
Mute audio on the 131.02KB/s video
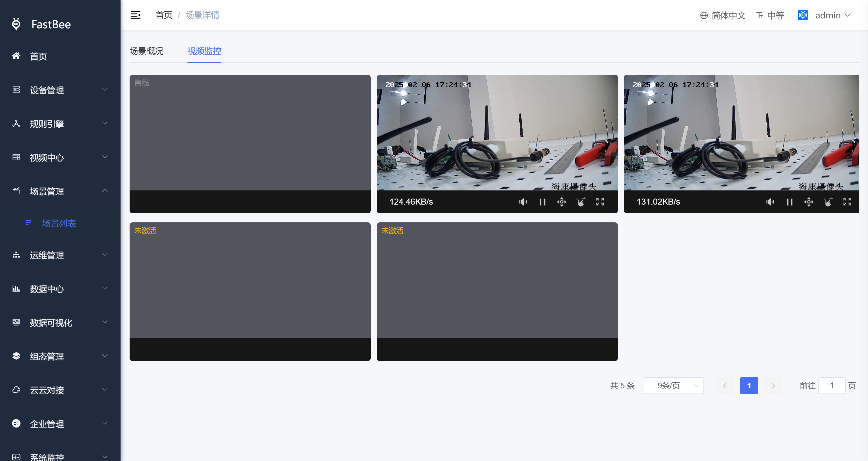coord(770,202)
